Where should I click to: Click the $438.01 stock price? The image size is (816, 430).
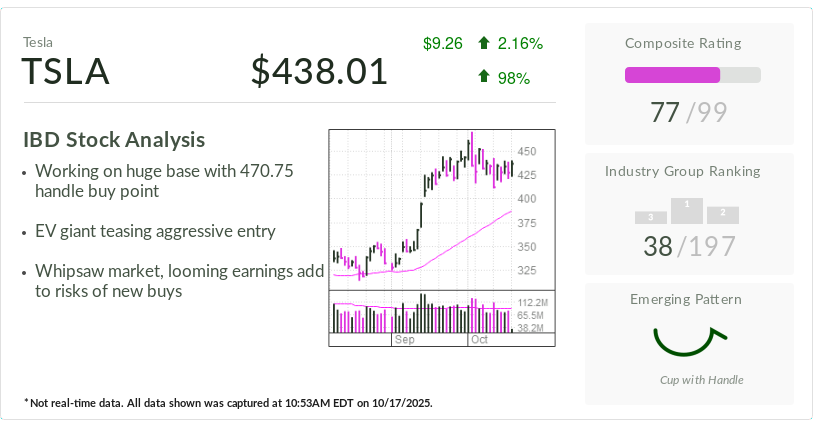click(319, 71)
